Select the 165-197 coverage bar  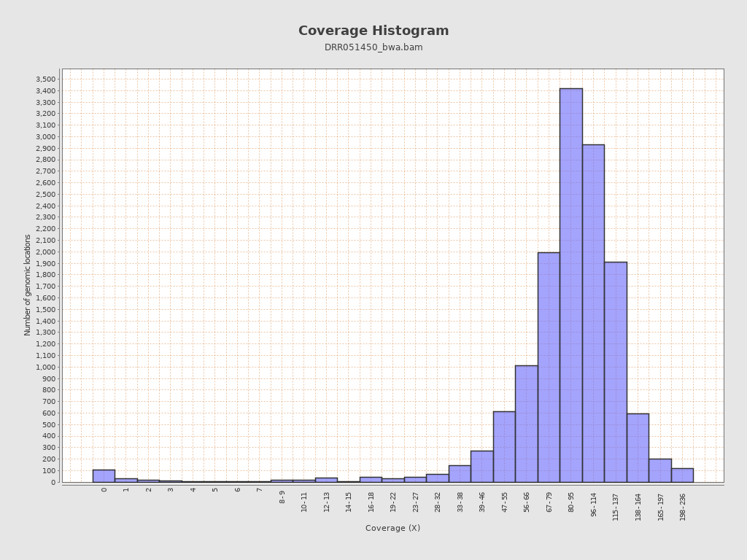pos(659,470)
